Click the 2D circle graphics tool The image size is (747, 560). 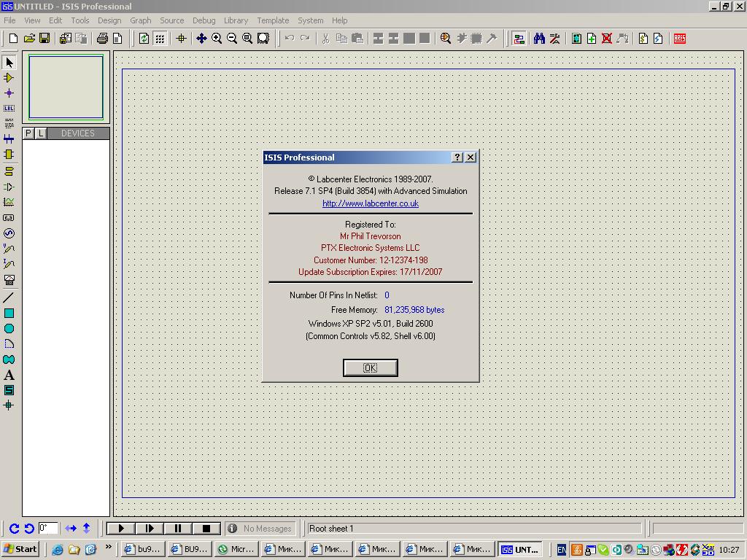(x=9, y=329)
